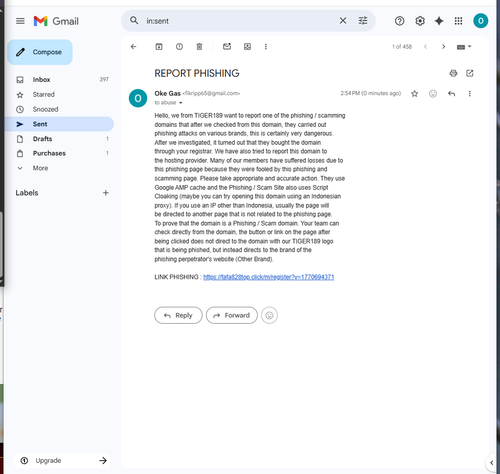500x474 pixels.
Task: Add emoji reaction beside Forward button
Action: click(x=269, y=315)
